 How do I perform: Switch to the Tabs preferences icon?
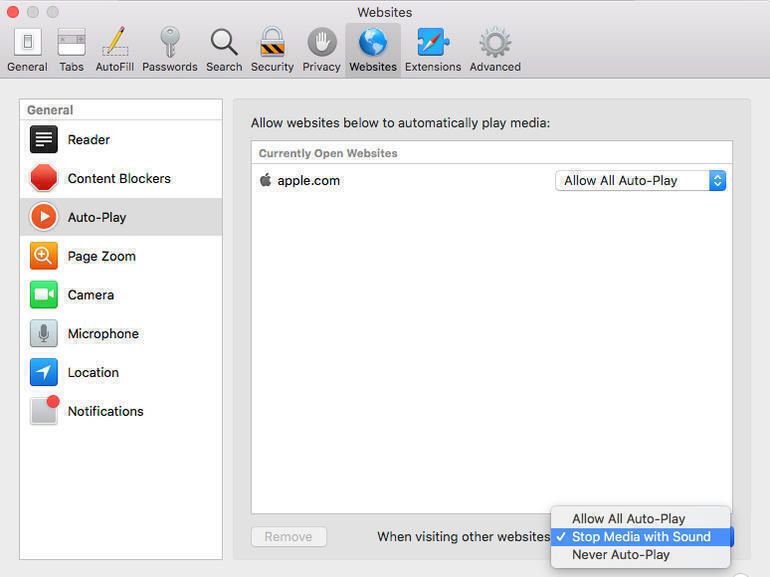click(71, 50)
